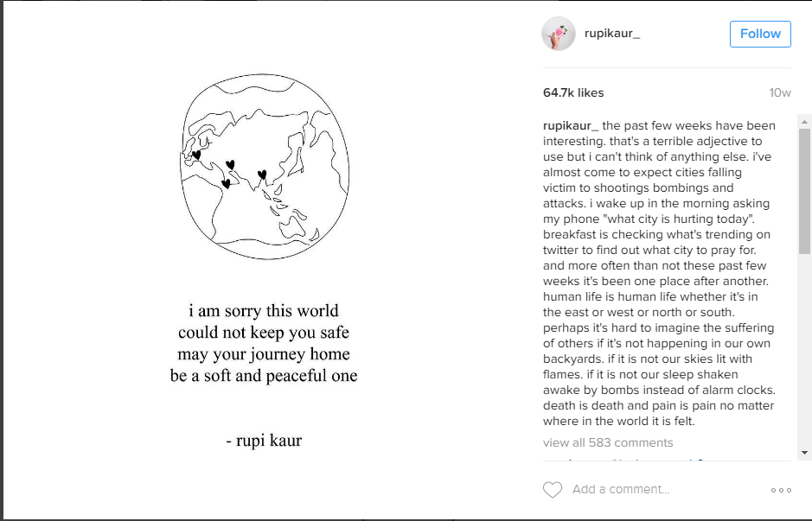Click the lowest black heart on the globe
812x521 pixels.
tap(226, 183)
